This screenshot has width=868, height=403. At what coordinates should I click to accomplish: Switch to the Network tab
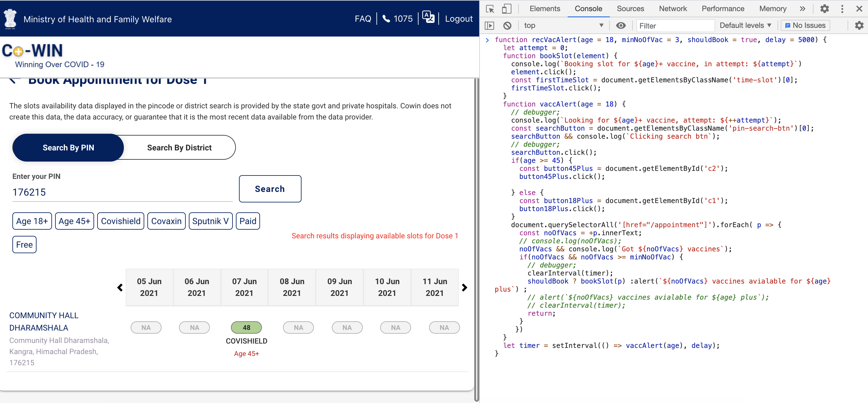673,9
